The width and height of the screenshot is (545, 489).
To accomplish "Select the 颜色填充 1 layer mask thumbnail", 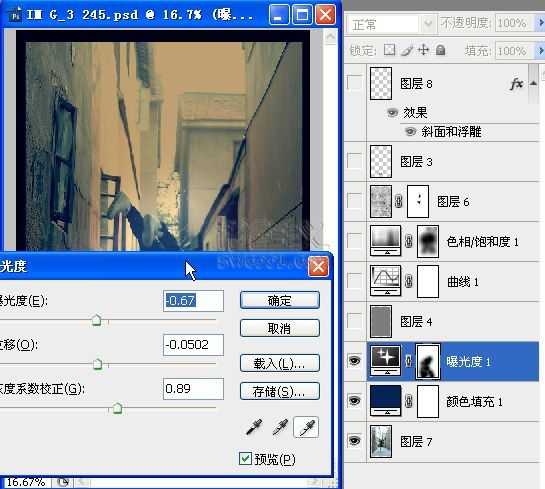I will pos(428,401).
